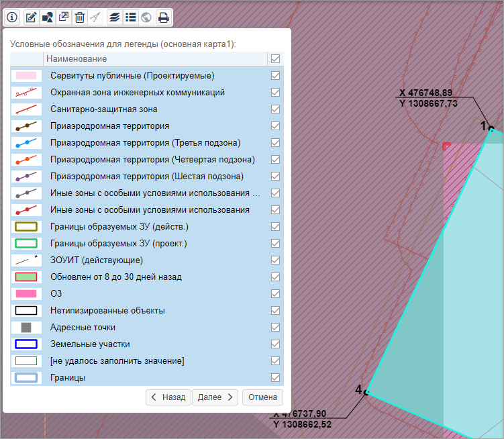Uncheck the ЗОУИТ (действующие) checkbox
504x439 pixels.
pos(275,260)
